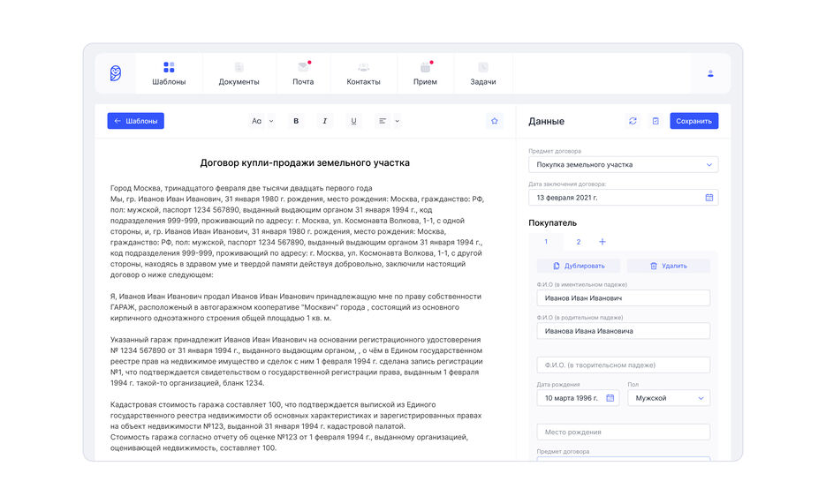Open the text alignment dropdown
The width and height of the screenshot is (826, 504).
[389, 121]
